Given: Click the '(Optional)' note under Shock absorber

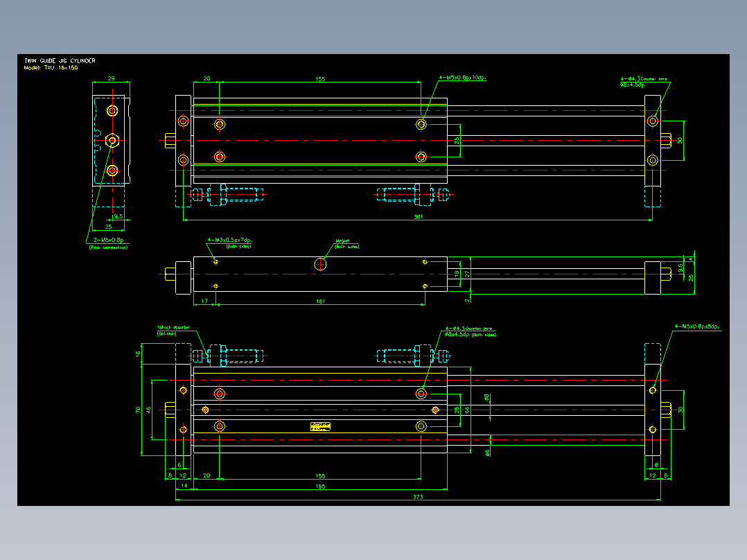Looking at the screenshot, I should click(167, 333).
